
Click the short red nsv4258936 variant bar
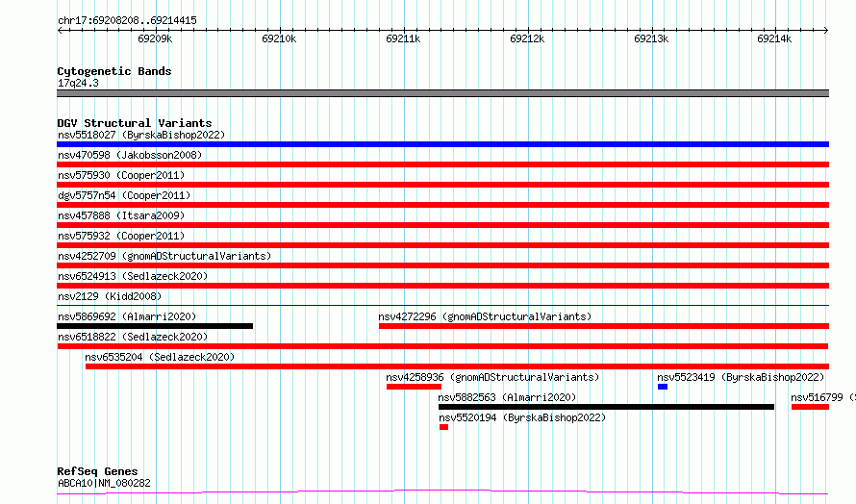coord(414,387)
